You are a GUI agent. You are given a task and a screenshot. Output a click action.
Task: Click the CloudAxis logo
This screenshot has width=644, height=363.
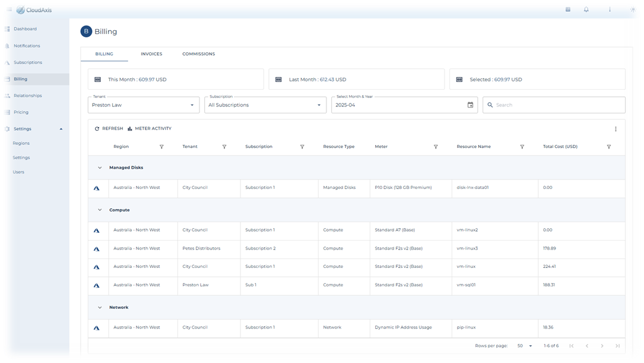click(34, 10)
